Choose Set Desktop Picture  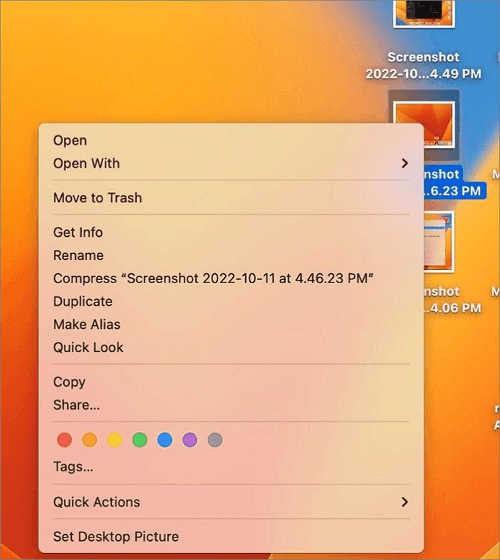[x=231, y=536]
